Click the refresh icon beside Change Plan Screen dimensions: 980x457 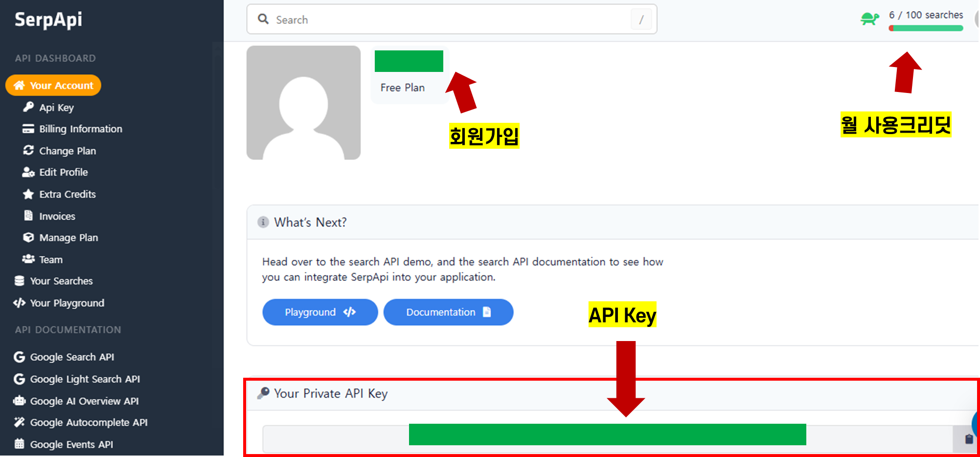click(28, 150)
